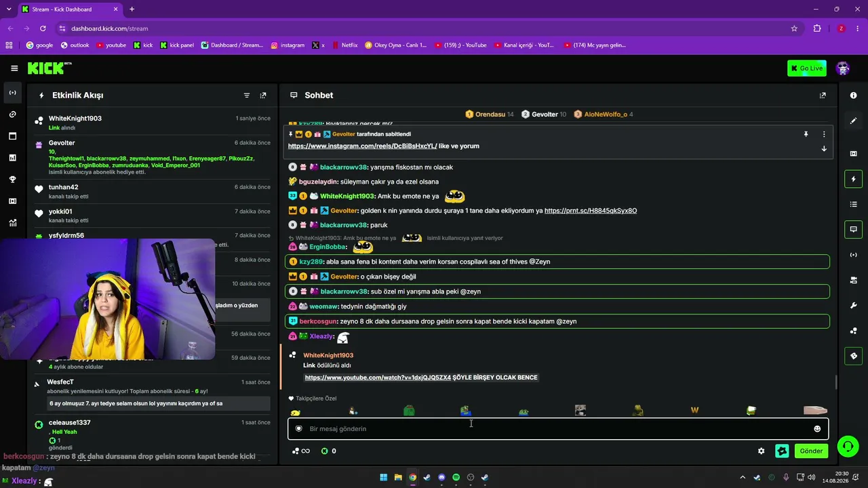
Task: Open the chain-link icon in left sidebar
Action: click(12, 115)
